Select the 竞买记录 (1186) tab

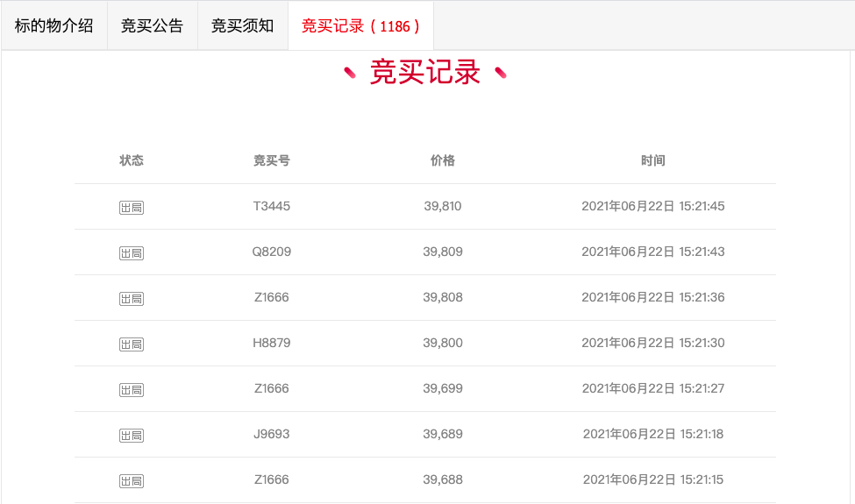click(x=360, y=25)
